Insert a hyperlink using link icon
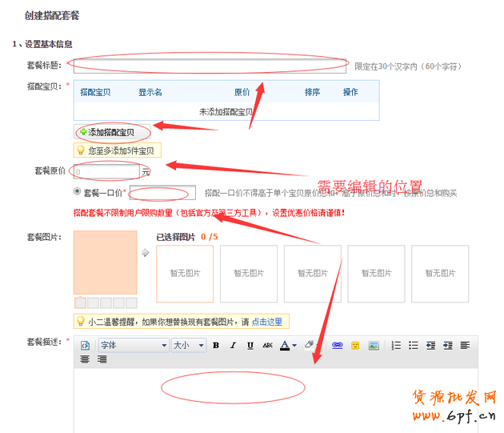This screenshot has height=433, width=504. click(337, 346)
